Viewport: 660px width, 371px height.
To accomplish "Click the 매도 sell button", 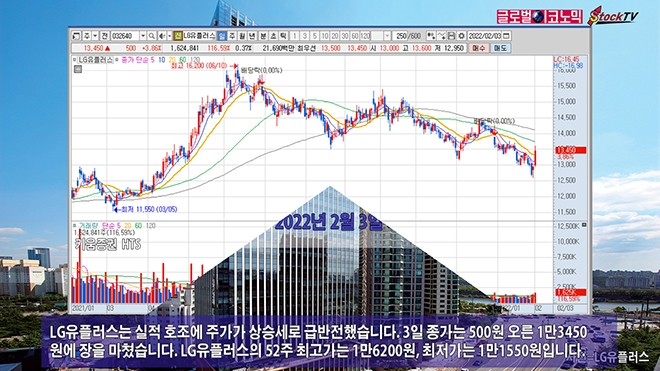I will (500, 48).
